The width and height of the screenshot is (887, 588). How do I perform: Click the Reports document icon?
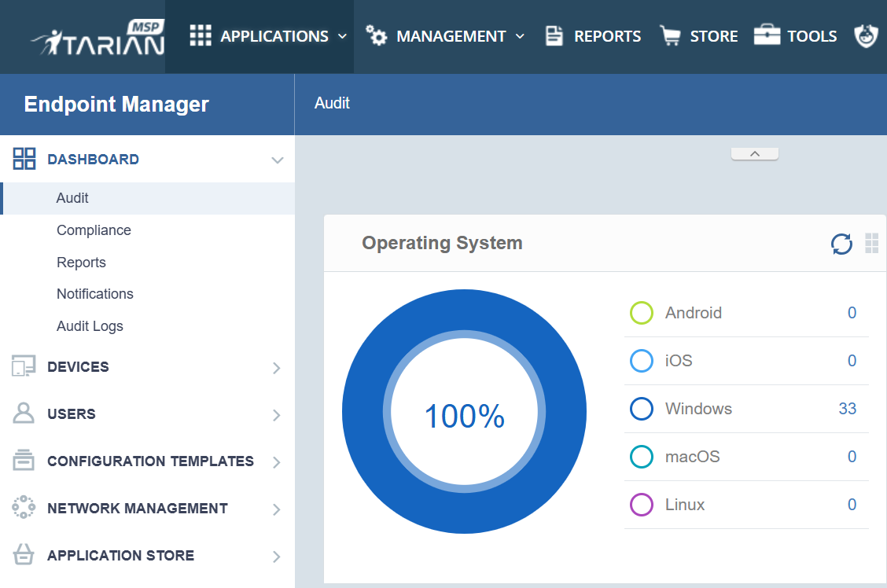555,36
